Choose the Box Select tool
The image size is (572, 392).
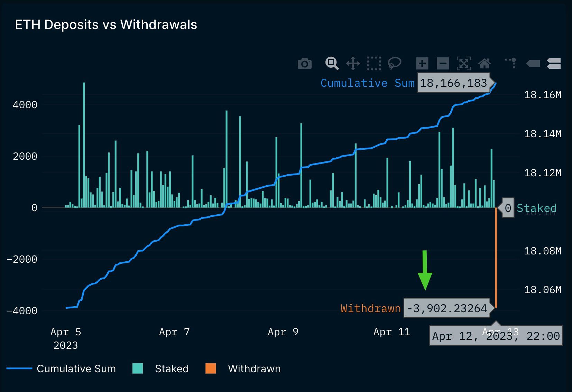[374, 64]
